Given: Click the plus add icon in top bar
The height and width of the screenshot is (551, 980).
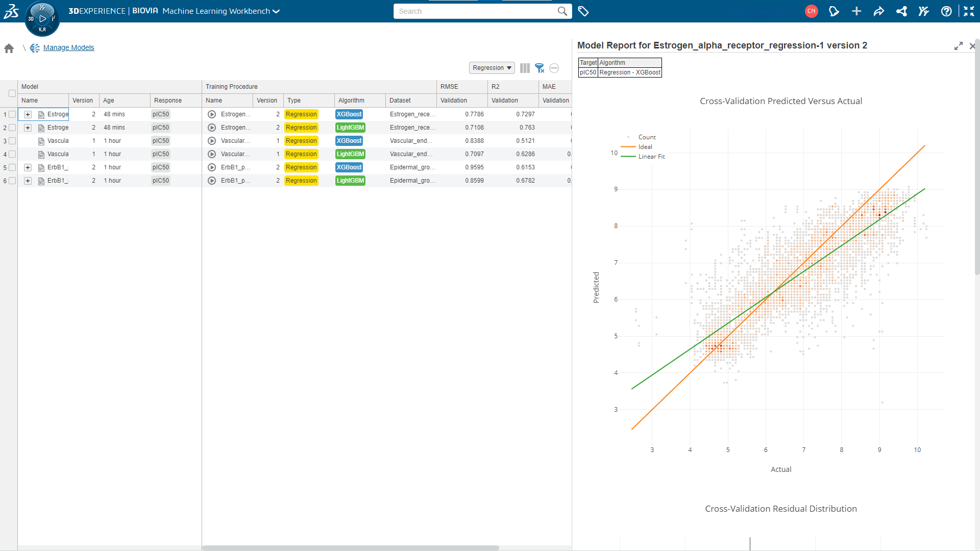Looking at the screenshot, I should [856, 11].
